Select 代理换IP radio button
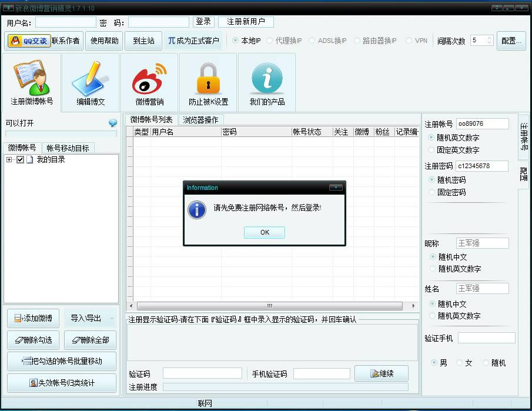The image size is (532, 411). [269, 41]
